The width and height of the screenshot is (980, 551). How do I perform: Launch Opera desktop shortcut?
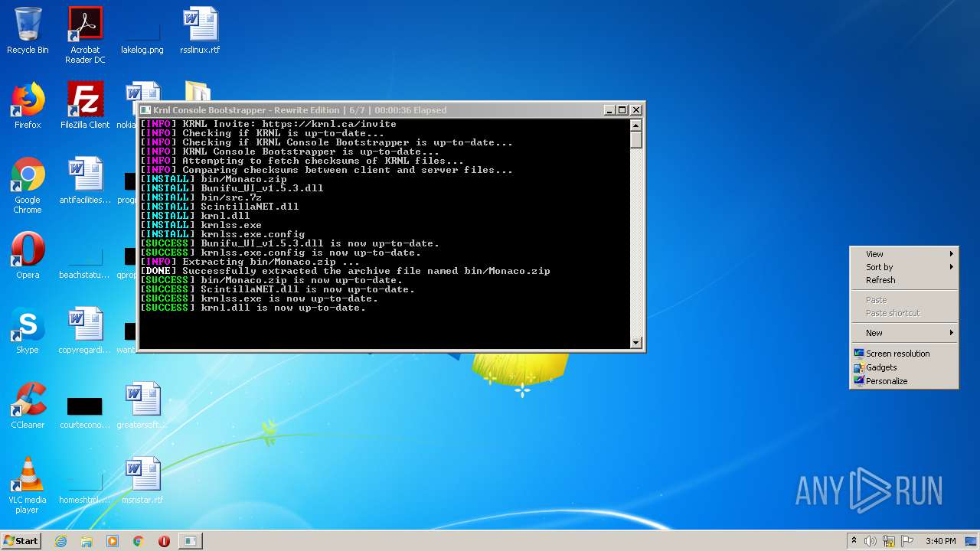click(28, 256)
